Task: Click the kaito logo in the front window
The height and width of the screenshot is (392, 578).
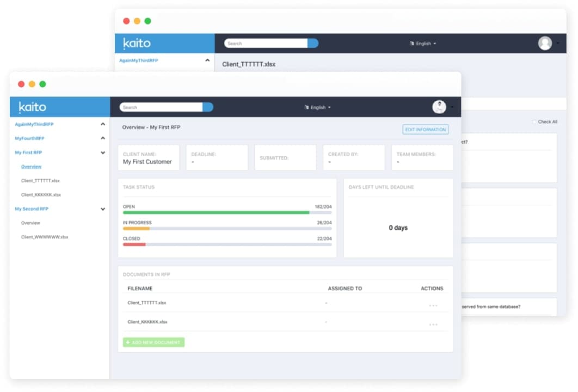Action: click(x=33, y=107)
